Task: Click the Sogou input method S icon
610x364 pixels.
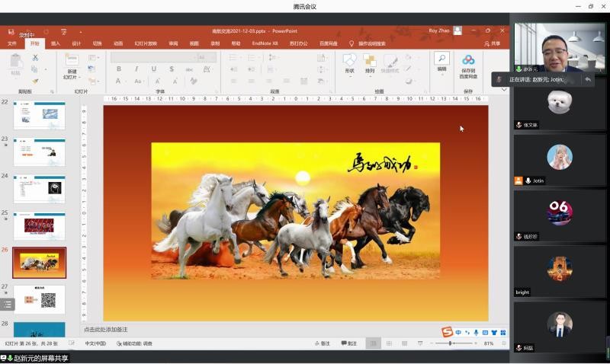Action: click(x=447, y=332)
